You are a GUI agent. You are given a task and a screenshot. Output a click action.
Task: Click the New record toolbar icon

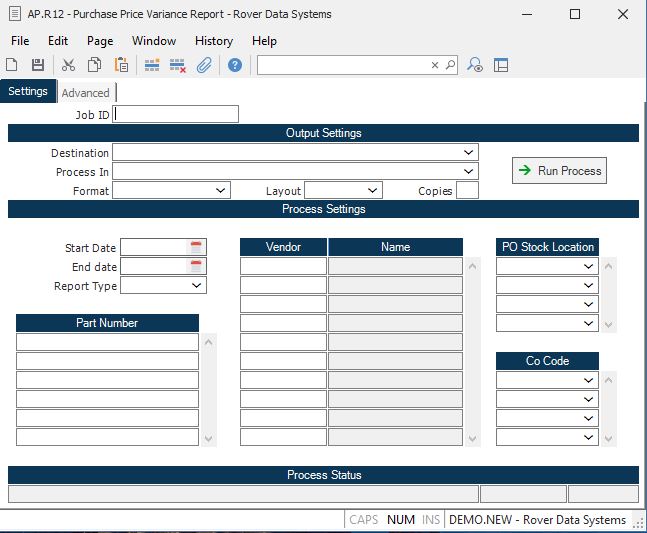pyautogui.click(x=12, y=65)
